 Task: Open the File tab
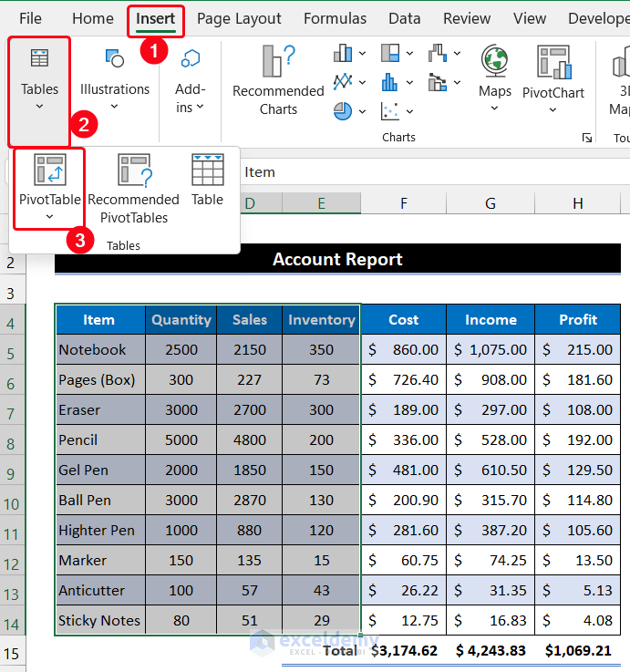(30, 18)
